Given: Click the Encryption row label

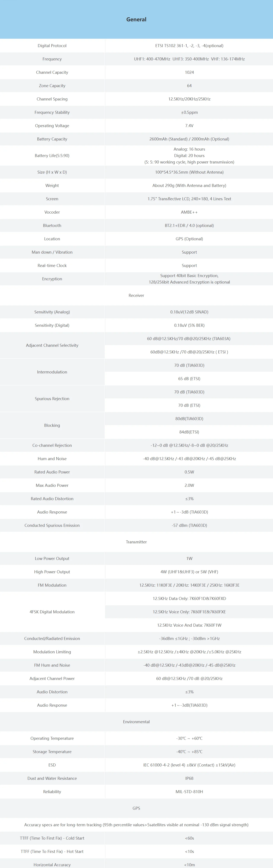Looking at the screenshot, I should (x=52, y=279).
